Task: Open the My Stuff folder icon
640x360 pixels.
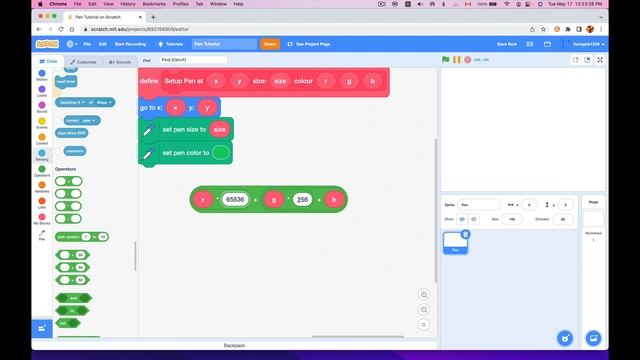Action: (x=547, y=44)
